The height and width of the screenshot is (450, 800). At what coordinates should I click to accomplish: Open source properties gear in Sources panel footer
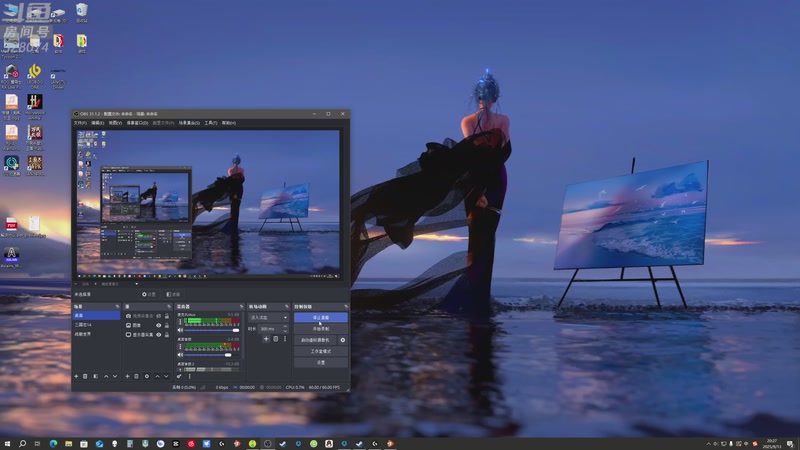pos(147,376)
